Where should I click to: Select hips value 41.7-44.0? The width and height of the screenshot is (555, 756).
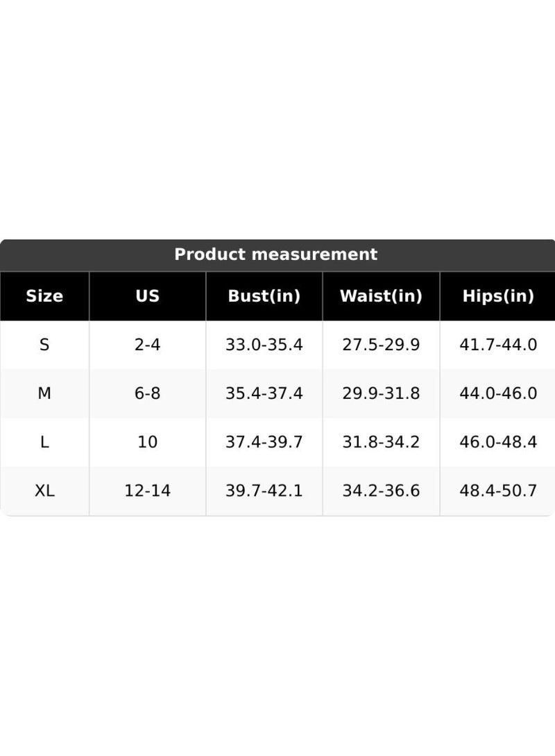(x=497, y=345)
